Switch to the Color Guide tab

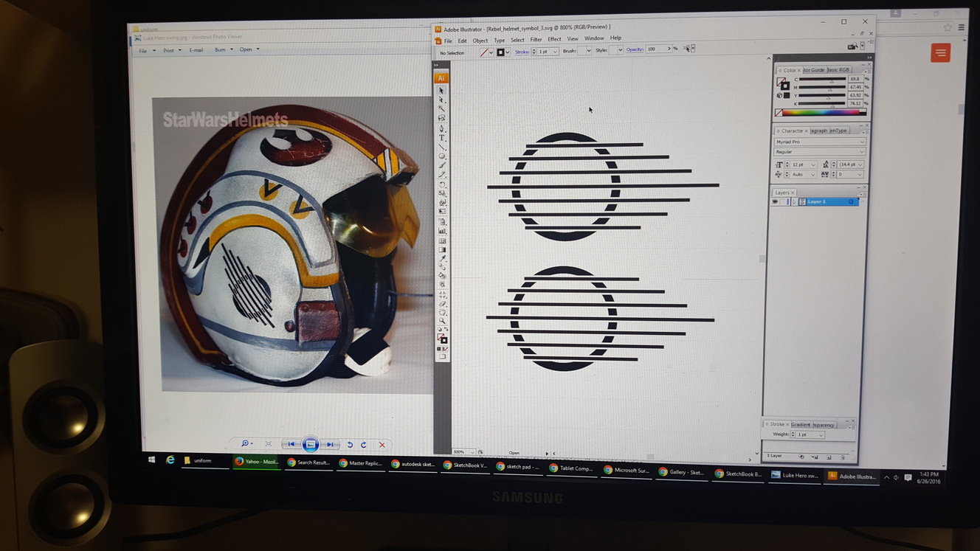click(814, 70)
